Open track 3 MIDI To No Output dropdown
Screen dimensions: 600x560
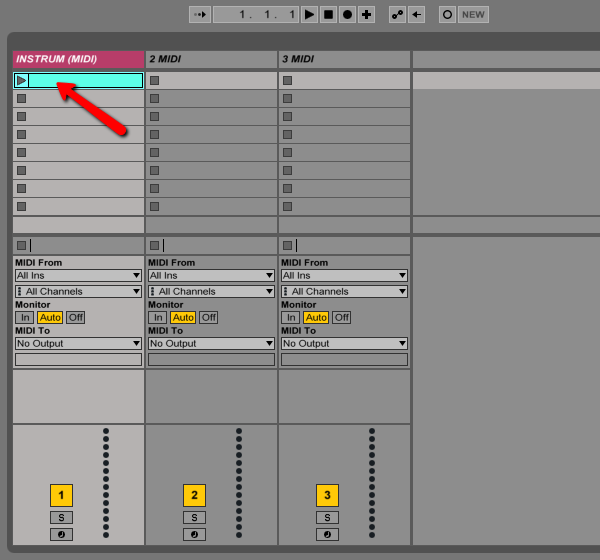344,343
